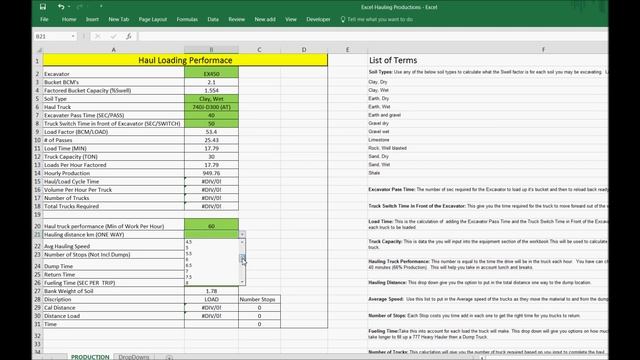Click the Tell me lightbulb search box

pyautogui.click(x=376, y=19)
